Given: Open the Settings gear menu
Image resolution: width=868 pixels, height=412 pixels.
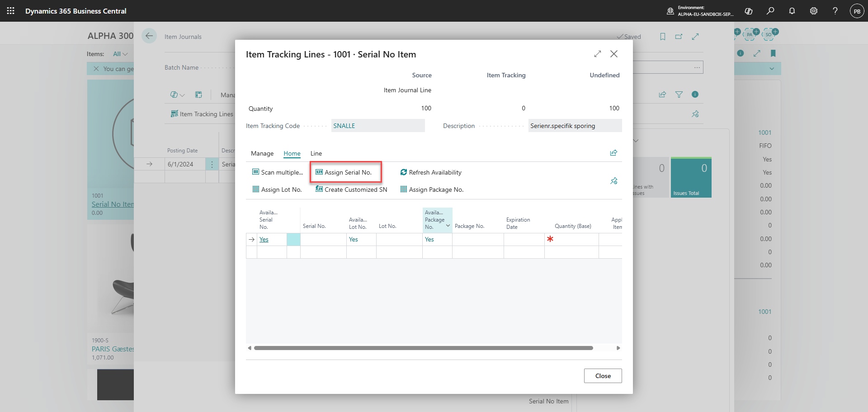Looking at the screenshot, I should (x=814, y=11).
